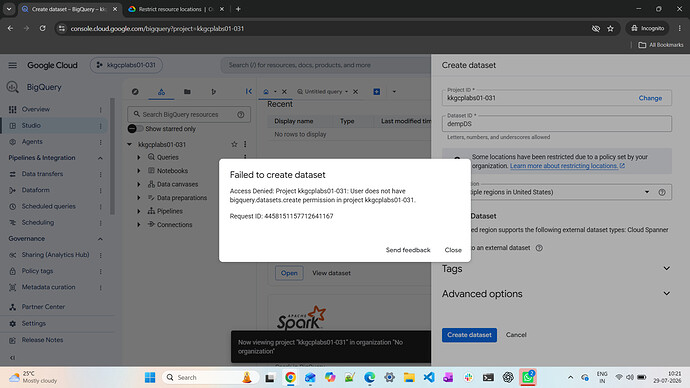Click the Dataset ID input field

557,124
